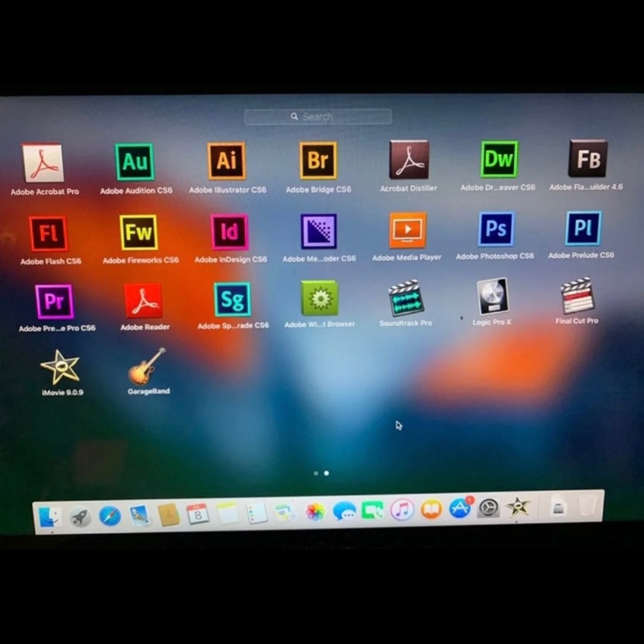Screen dimensions: 644x644
Task: Start Adobe InDesign CS6
Action: point(229,232)
